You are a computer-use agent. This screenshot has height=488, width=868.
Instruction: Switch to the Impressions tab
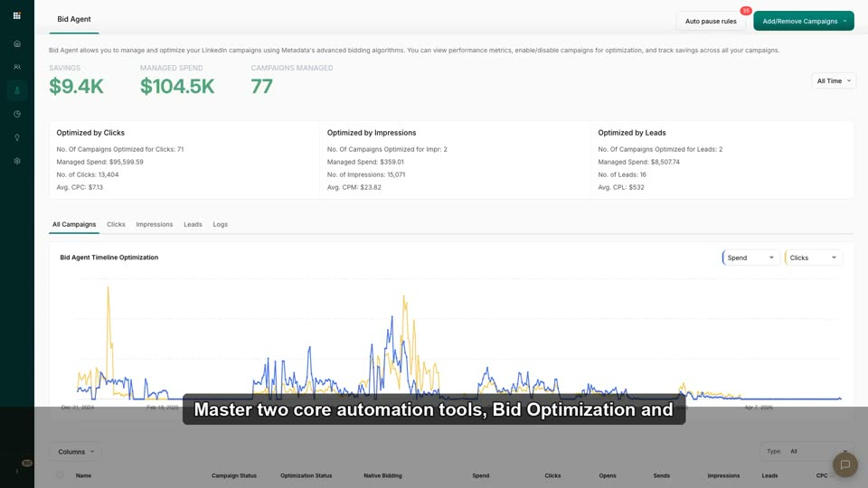click(x=155, y=224)
